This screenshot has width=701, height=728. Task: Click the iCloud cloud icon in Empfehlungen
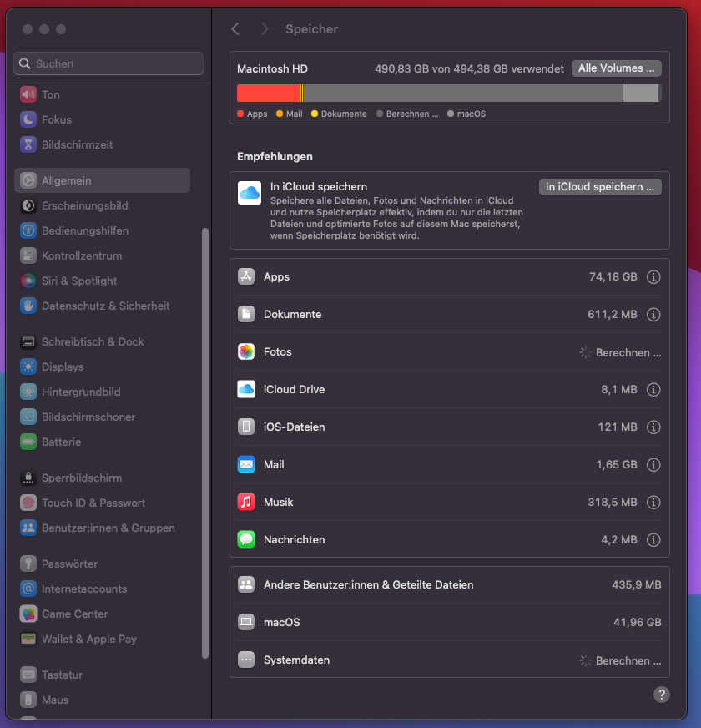[250, 193]
